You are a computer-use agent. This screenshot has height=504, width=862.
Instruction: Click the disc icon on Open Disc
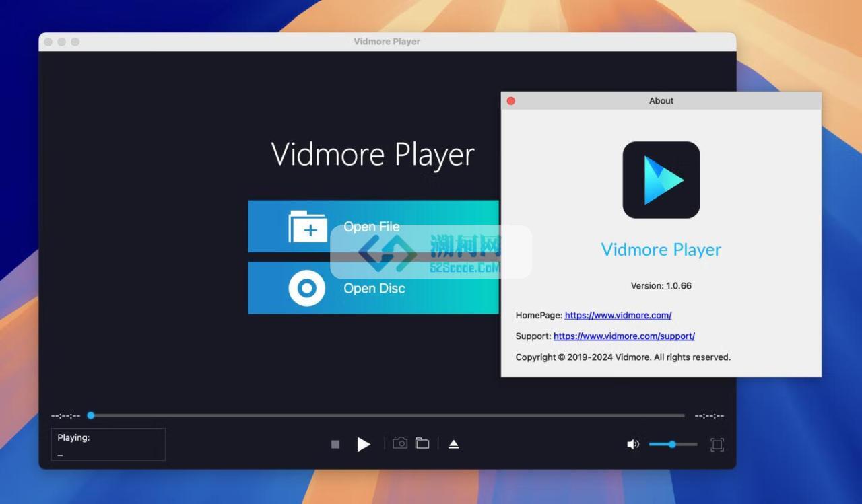307,288
